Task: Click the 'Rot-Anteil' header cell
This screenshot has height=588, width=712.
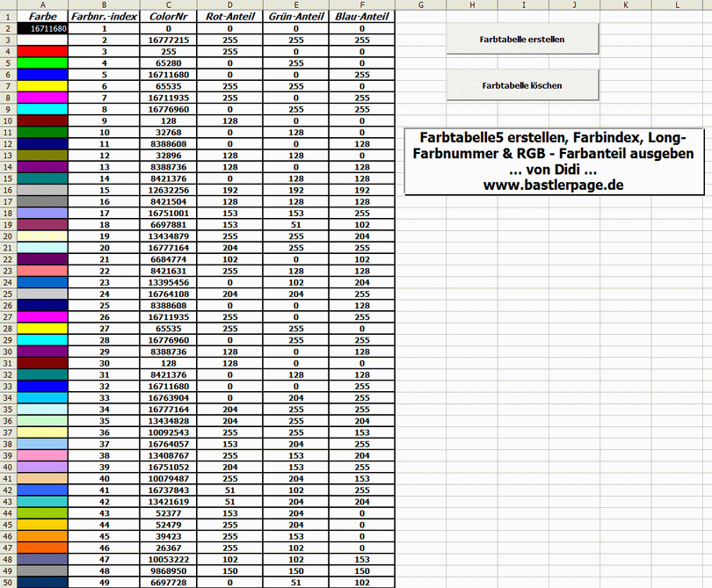Action: click(230, 17)
